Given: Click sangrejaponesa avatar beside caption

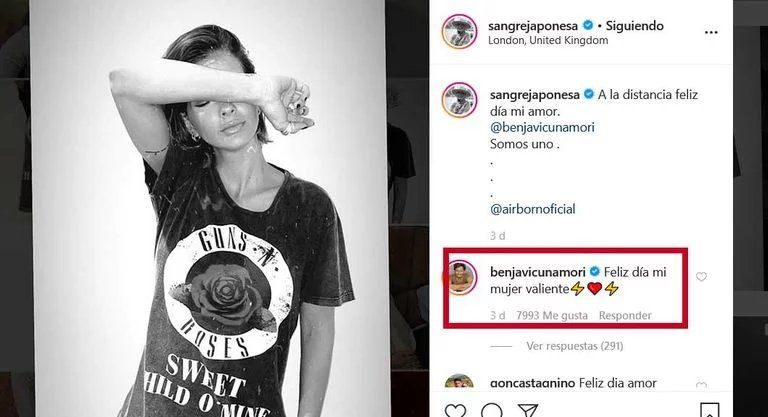Looking at the screenshot, I should (459, 100).
